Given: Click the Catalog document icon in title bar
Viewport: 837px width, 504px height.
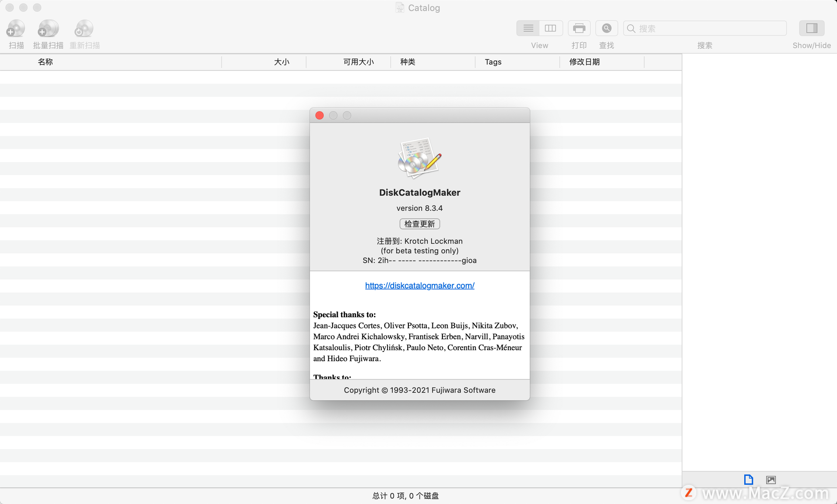Looking at the screenshot, I should pyautogui.click(x=400, y=8).
